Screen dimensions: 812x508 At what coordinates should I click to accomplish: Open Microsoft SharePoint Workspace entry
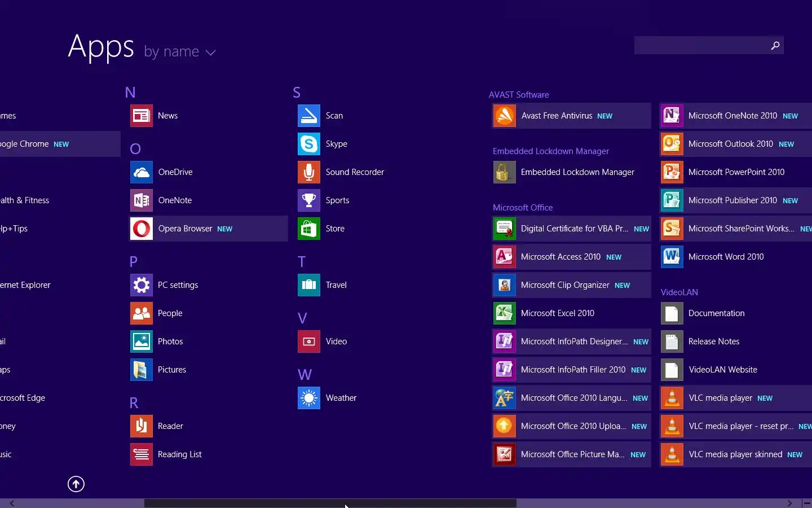click(736, 229)
